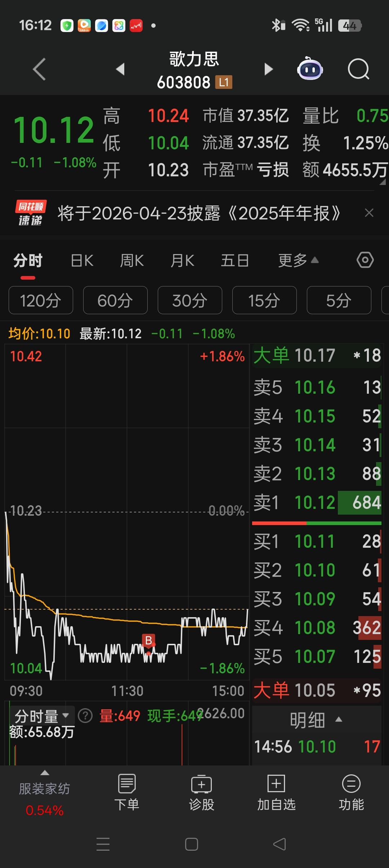Open 下单 order icon
Image resolution: width=389 pixels, height=868 pixels.
click(127, 792)
